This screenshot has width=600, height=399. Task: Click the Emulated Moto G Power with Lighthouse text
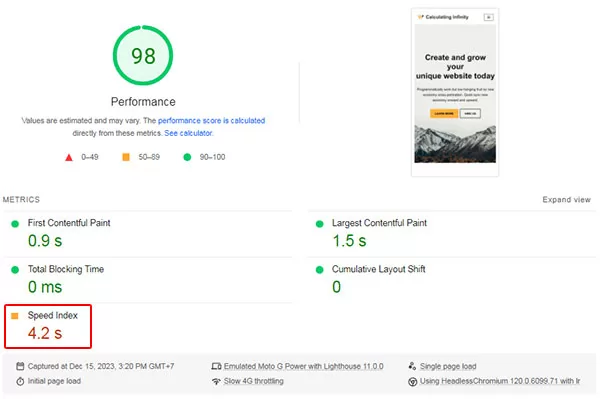click(x=303, y=366)
